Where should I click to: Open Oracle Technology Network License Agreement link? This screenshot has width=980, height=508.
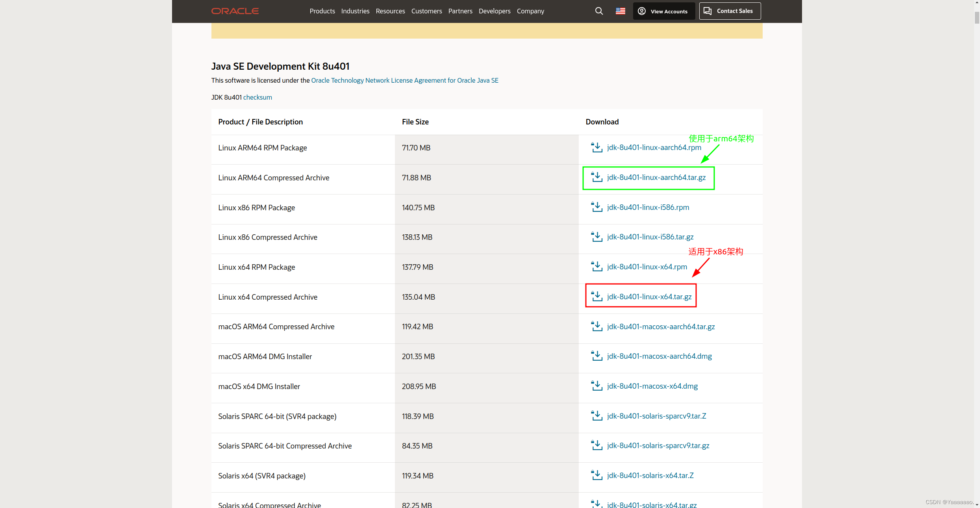point(404,80)
